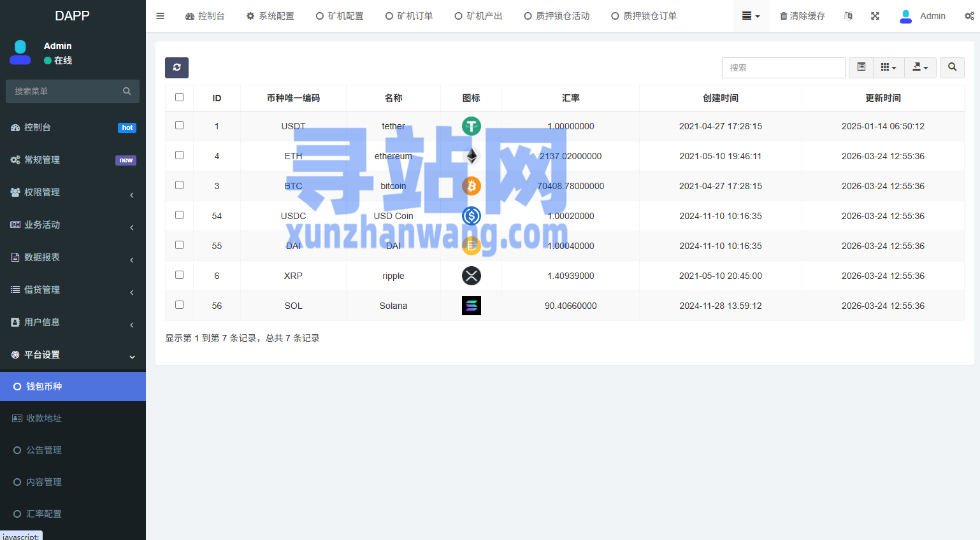Click the Solana coin icon

coord(471,306)
